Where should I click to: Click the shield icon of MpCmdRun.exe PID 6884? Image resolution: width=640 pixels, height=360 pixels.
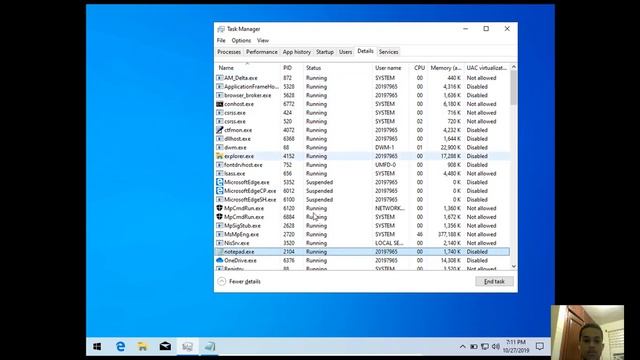pyautogui.click(x=220, y=217)
